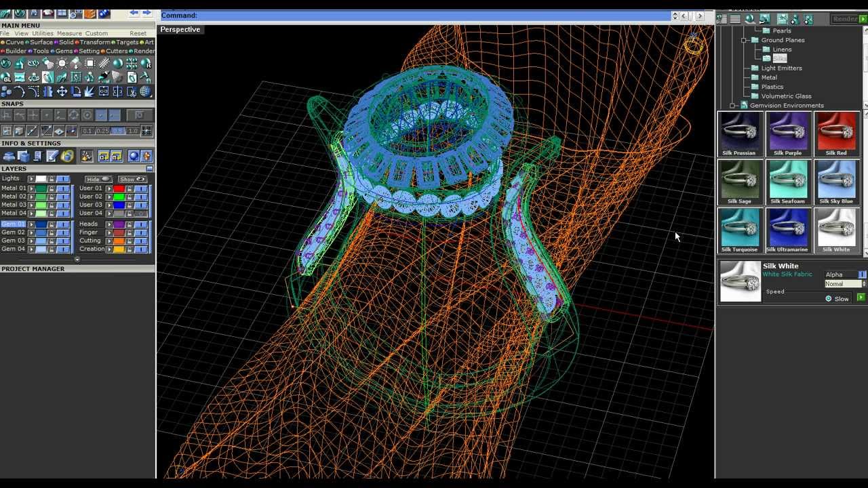Click the sun-like light icon

[62, 63]
